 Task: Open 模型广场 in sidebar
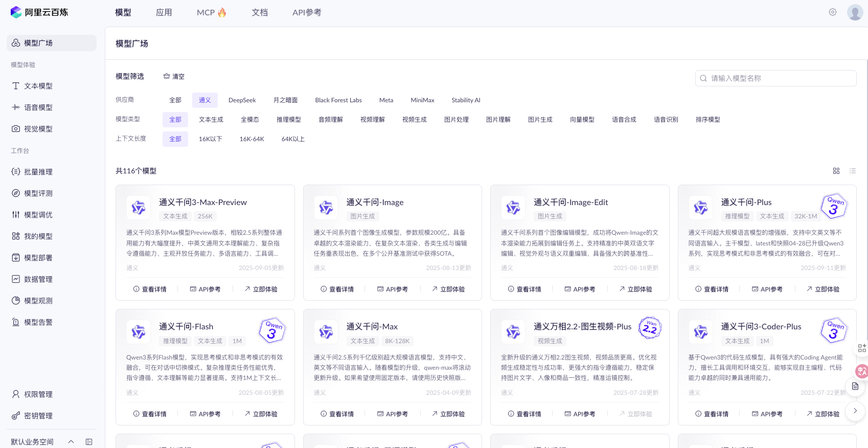[52, 43]
